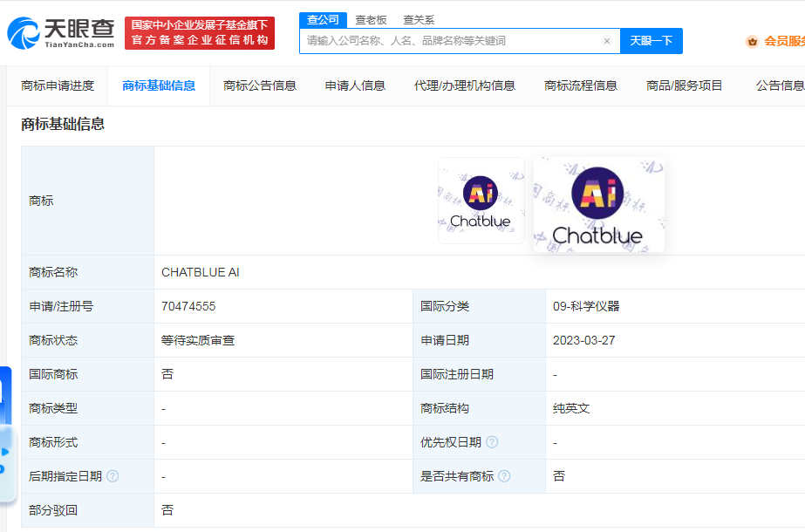Show help for 优先权日期
805x532 pixels.
492,442
